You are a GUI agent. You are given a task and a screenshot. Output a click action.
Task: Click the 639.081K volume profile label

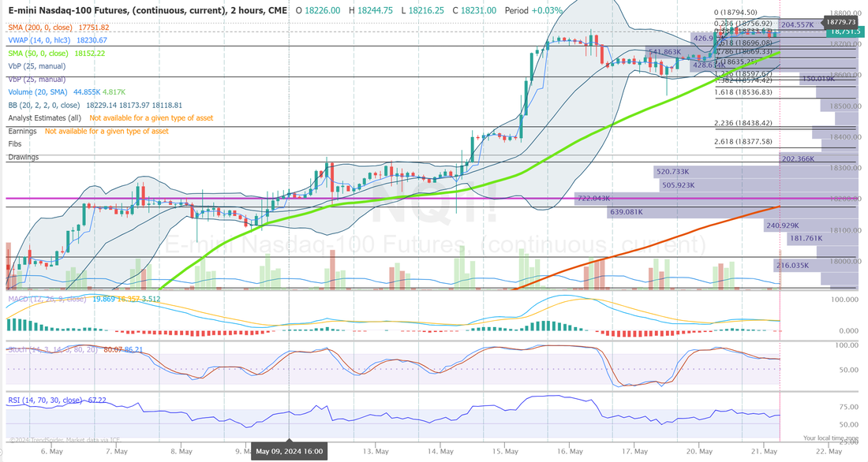[x=626, y=212]
